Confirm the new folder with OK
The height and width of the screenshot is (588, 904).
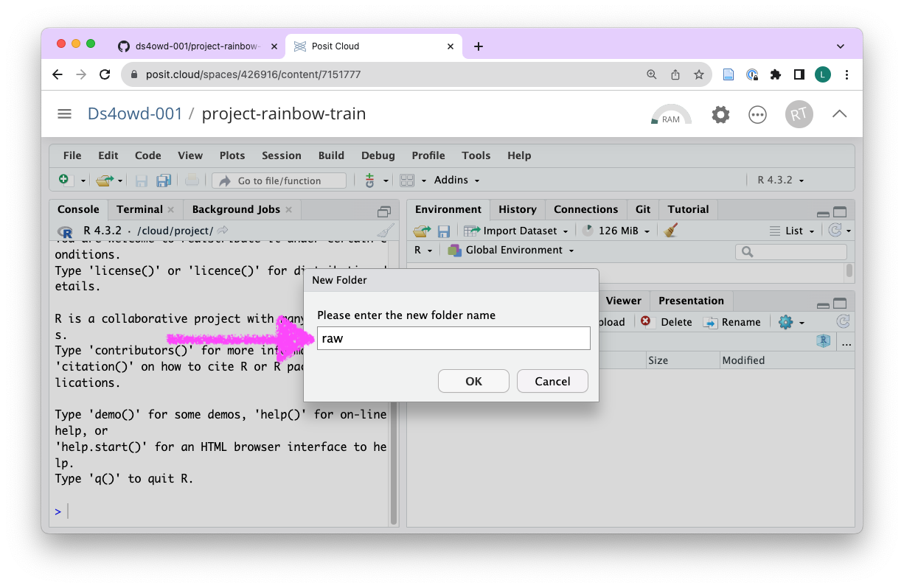pos(473,381)
